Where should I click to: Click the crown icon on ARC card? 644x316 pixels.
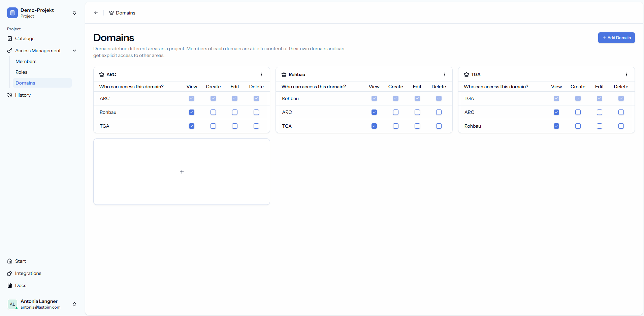click(102, 74)
